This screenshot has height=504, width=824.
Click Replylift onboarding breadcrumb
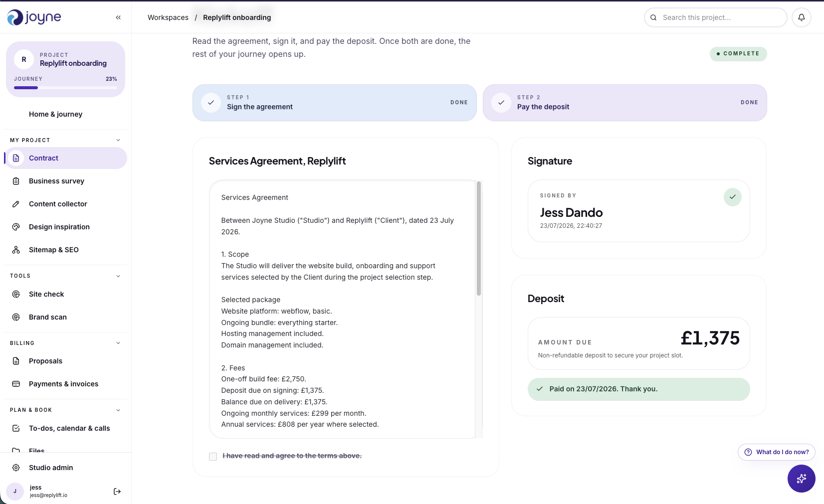[237, 17]
